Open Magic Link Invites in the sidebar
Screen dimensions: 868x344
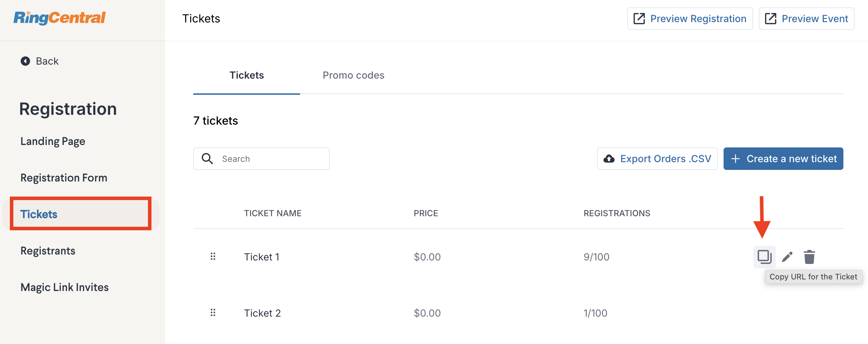point(64,287)
